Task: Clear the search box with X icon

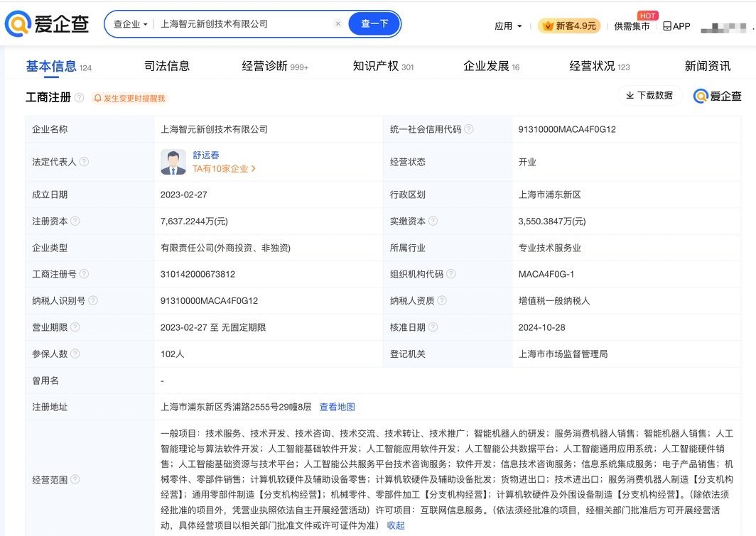Action: point(338,24)
